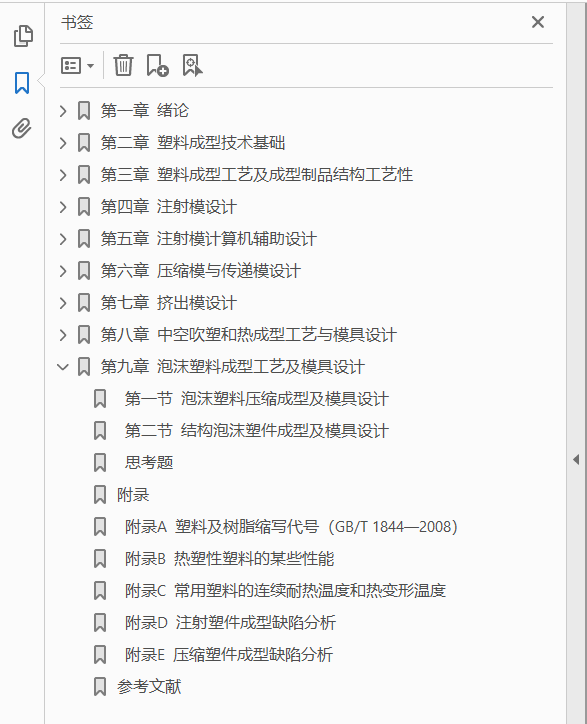
Task: Expand 第四章 注射模设计 chevron
Action: pyautogui.click(x=63, y=207)
